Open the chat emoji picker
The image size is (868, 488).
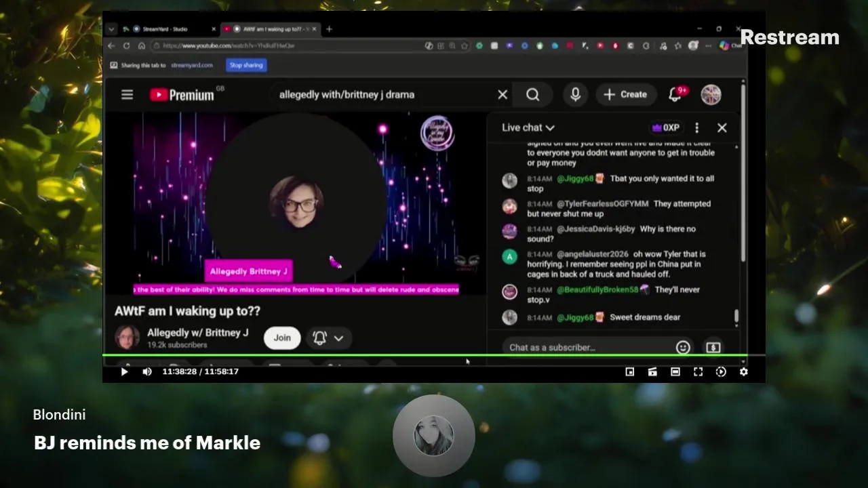[x=683, y=347]
